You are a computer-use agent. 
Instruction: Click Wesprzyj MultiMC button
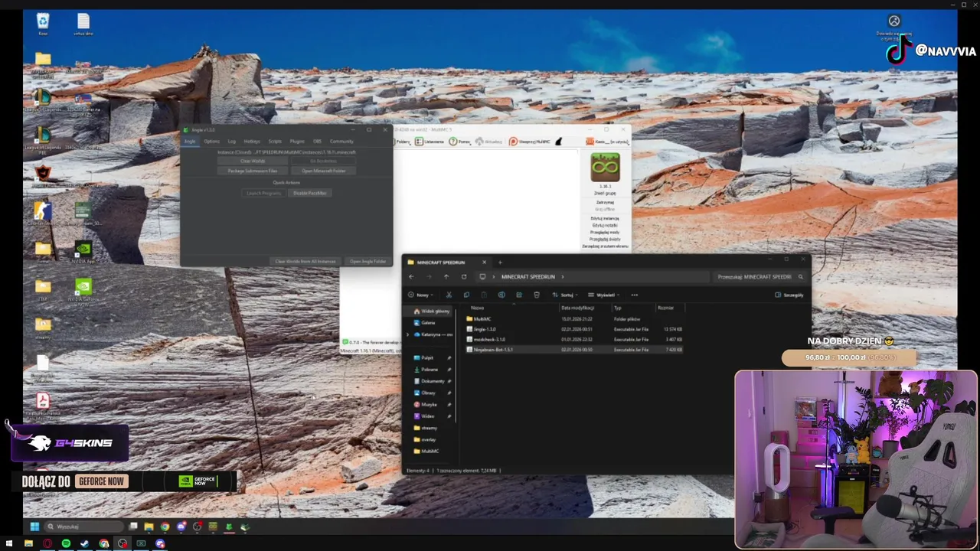[x=529, y=142]
